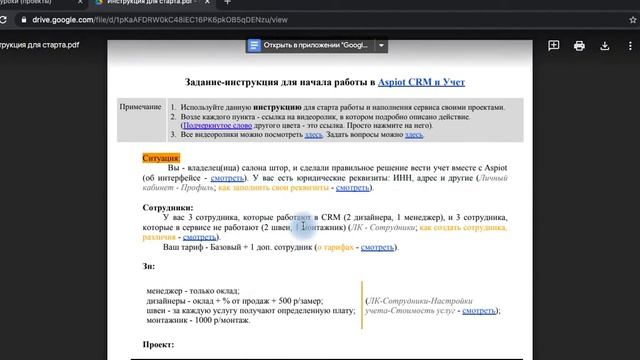Click the file name 'Инструкция для старта.pdf' in viewer header

pos(40,45)
